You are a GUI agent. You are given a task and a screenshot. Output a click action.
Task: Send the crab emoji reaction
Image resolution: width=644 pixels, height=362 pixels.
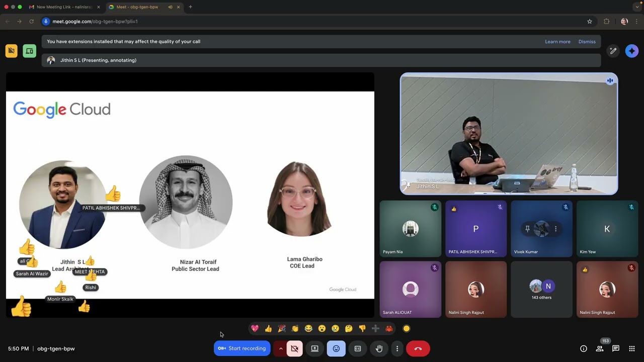[389, 329]
